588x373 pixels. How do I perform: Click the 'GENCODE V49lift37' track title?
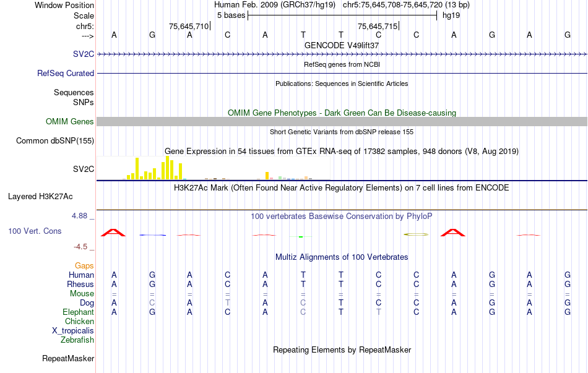point(342,45)
